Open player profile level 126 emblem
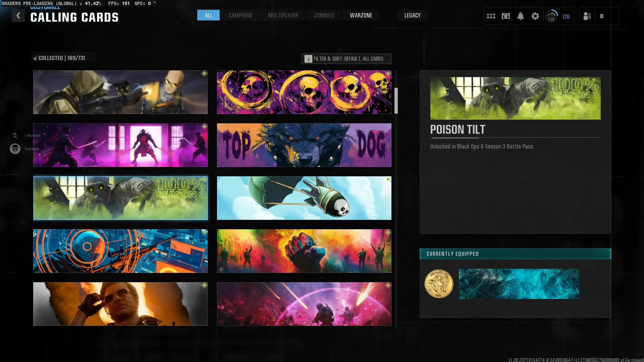Image resolution: width=644 pixels, height=362 pixels. 551,16
